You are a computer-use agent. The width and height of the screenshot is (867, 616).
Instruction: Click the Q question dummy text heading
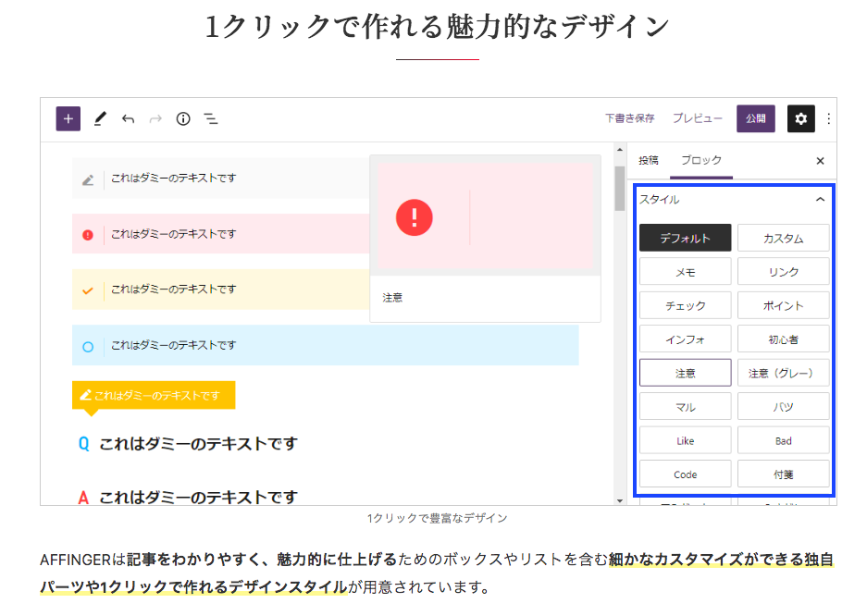198,444
